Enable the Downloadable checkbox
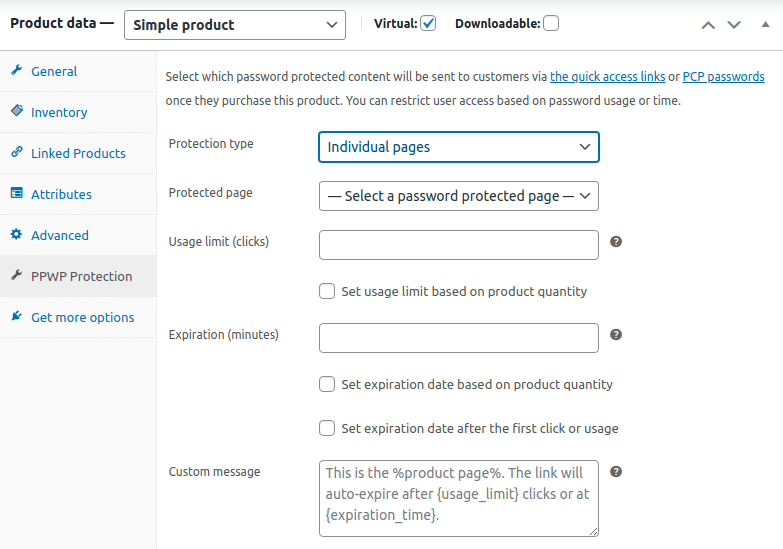 pyautogui.click(x=551, y=23)
